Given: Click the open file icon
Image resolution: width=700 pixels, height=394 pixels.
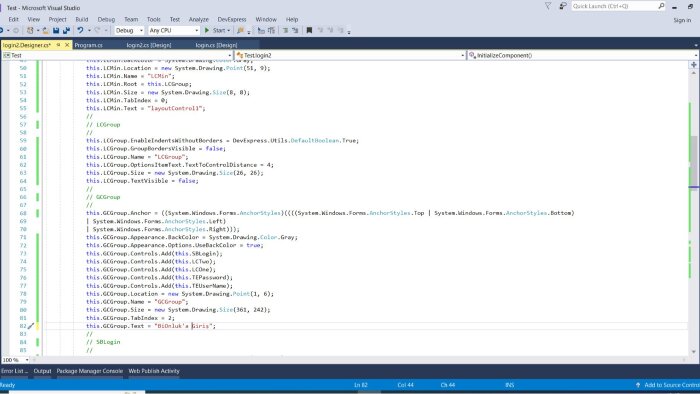Looking at the screenshot, I should point(45,30).
